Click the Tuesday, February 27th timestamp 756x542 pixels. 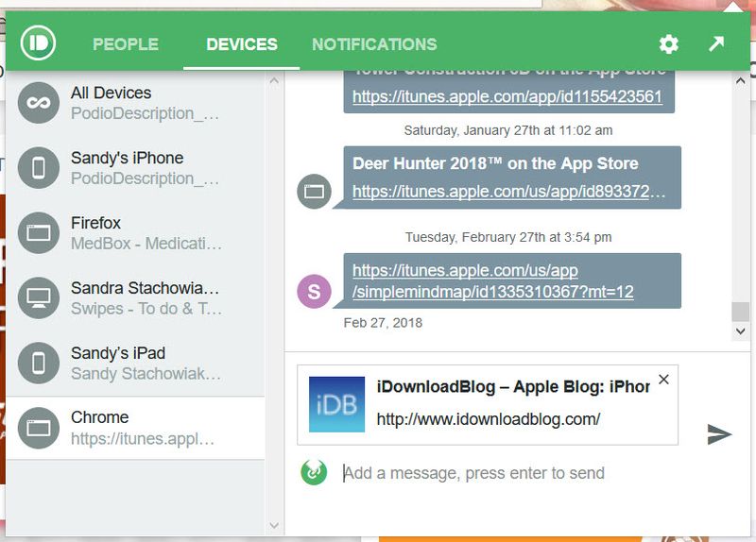click(x=508, y=237)
